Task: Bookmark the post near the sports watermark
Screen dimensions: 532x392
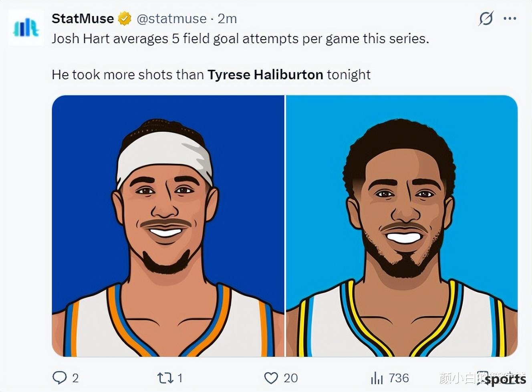Action: pyautogui.click(x=482, y=378)
